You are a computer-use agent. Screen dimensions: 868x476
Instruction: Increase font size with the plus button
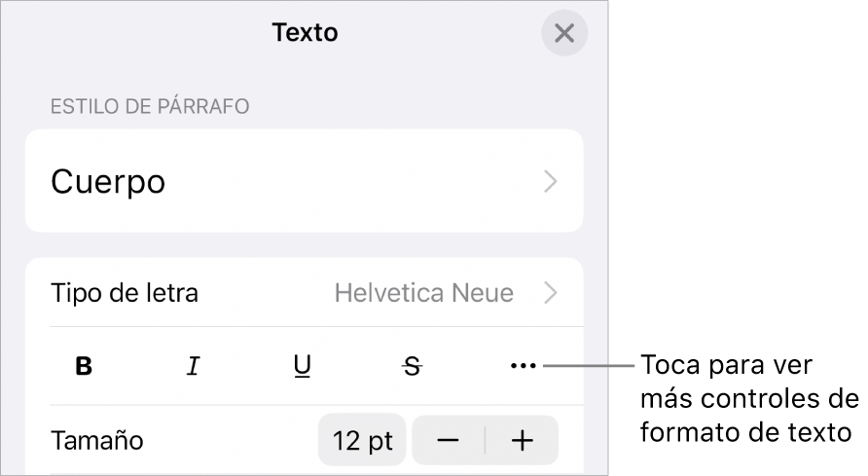pos(523,441)
